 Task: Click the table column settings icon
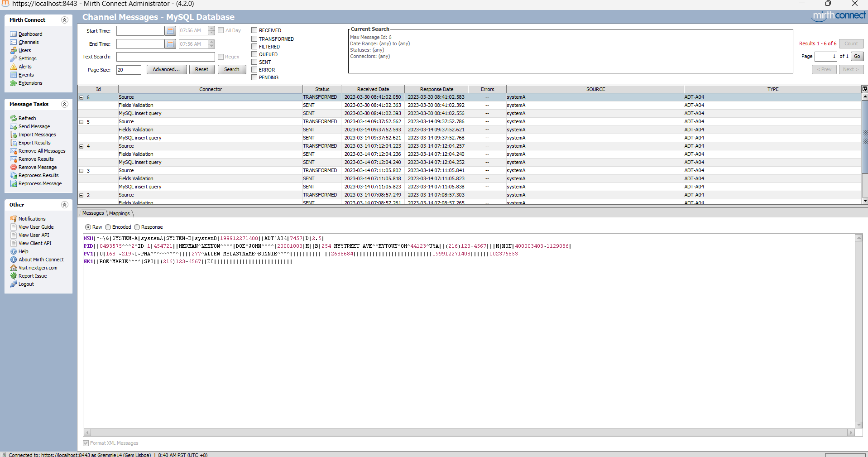(x=864, y=89)
